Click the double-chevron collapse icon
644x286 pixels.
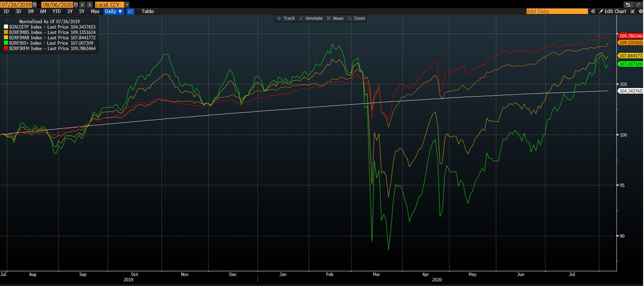click(x=593, y=11)
